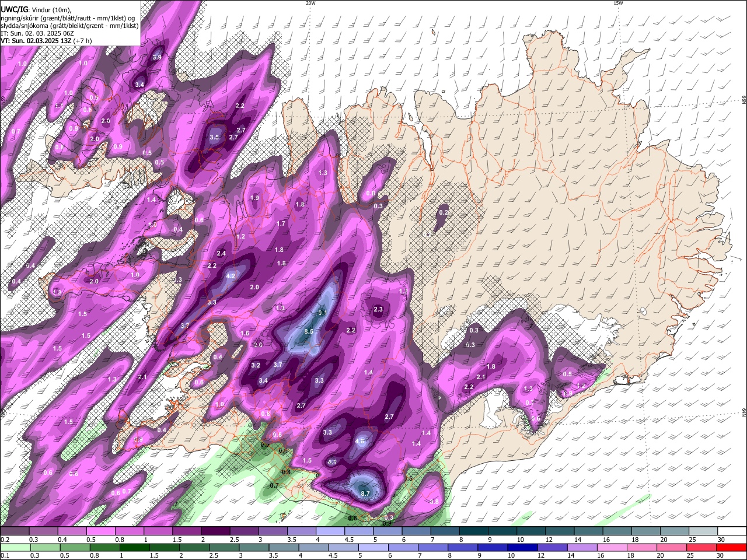Click the 1.7 precipitation value label
Screen dimensions: 747x560
[x=281, y=223]
